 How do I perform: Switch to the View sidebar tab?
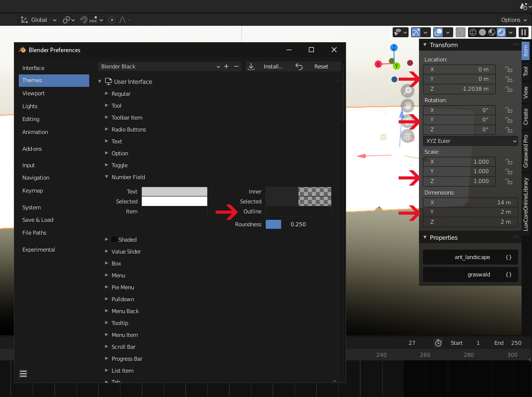[526, 92]
